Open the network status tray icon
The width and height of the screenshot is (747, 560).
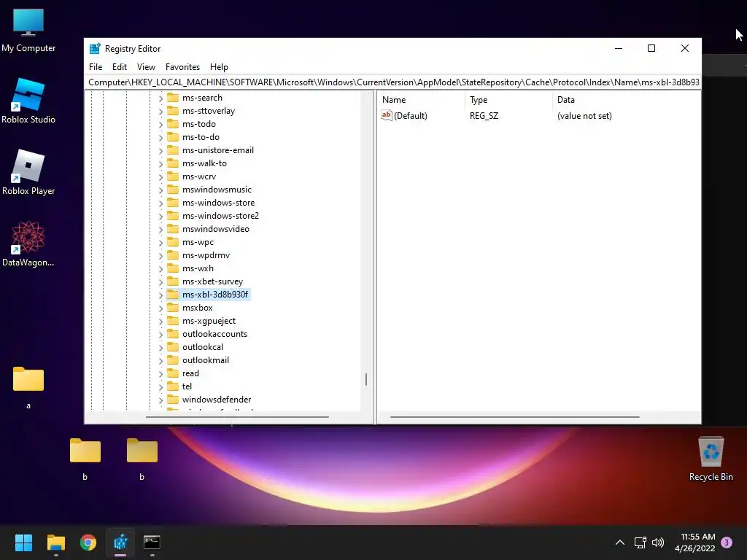click(x=640, y=542)
